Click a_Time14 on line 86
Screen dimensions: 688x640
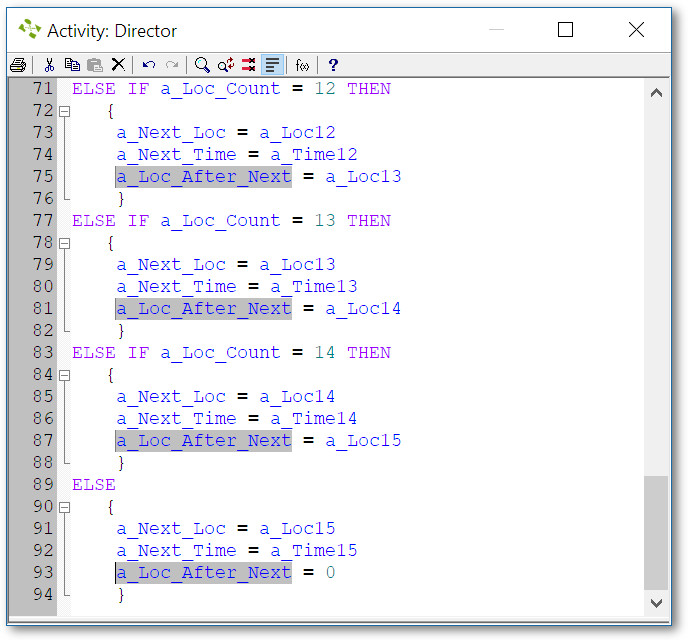point(314,419)
